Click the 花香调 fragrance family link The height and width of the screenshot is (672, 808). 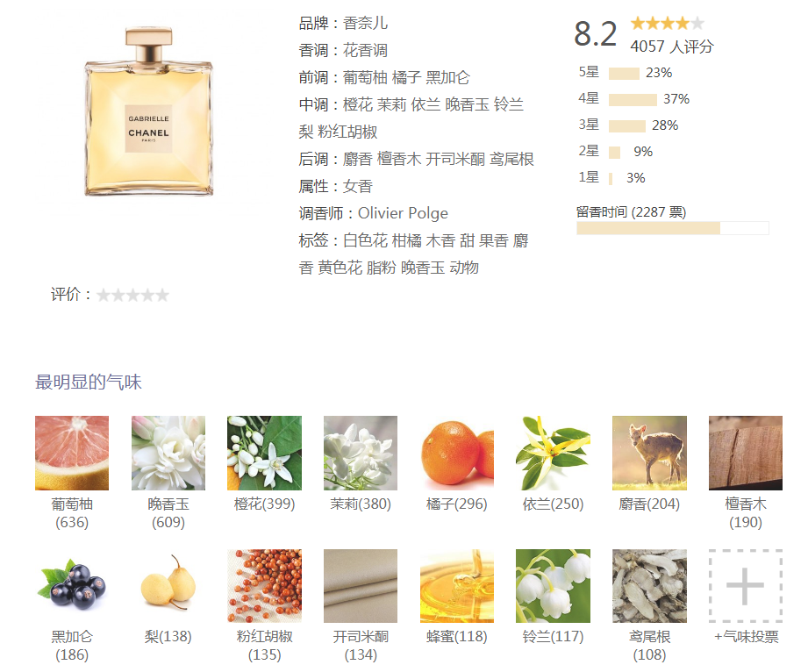(x=365, y=51)
